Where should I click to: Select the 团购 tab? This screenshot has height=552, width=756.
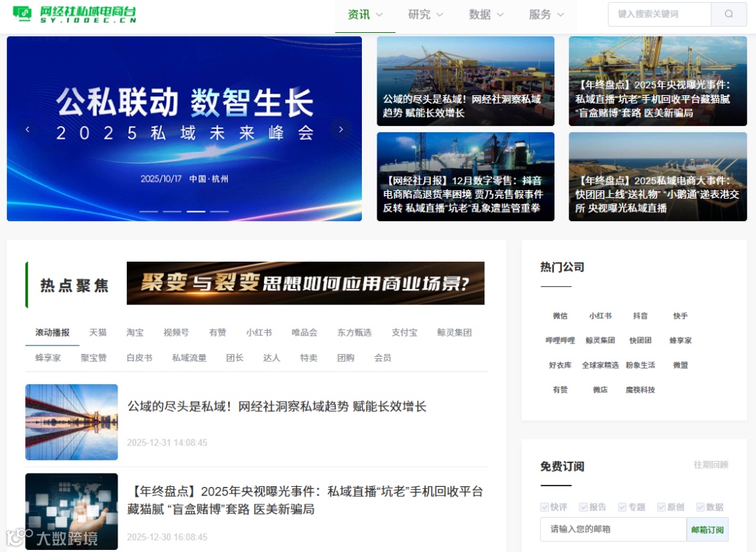pos(346,358)
